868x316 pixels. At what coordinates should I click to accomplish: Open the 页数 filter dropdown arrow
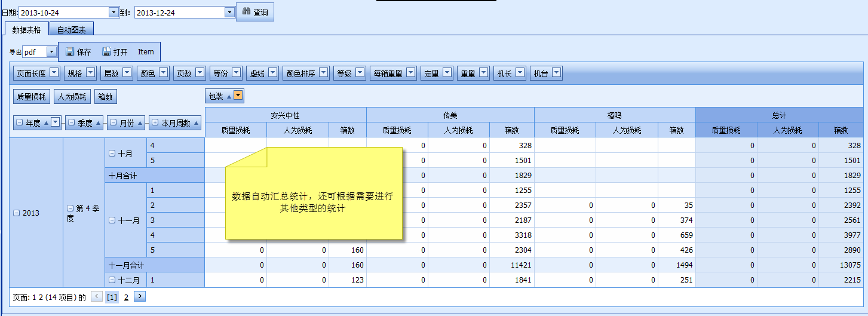(x=200, y=73)
